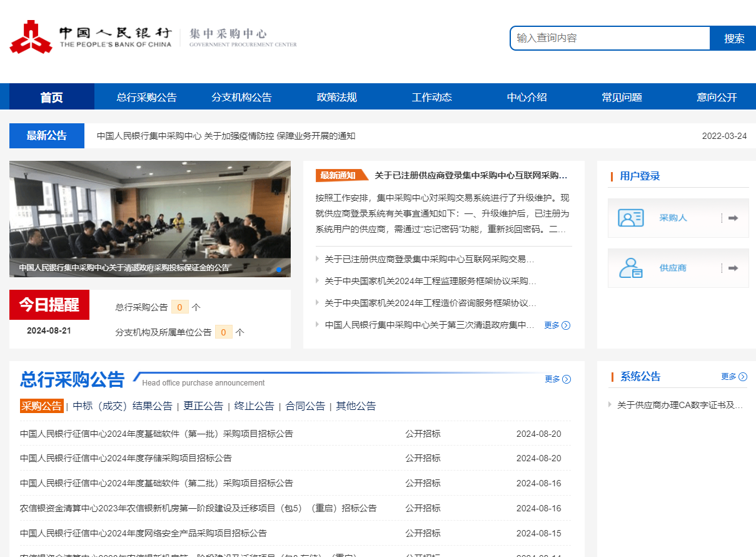Click the 最新公告 label badge

(46, 135)
